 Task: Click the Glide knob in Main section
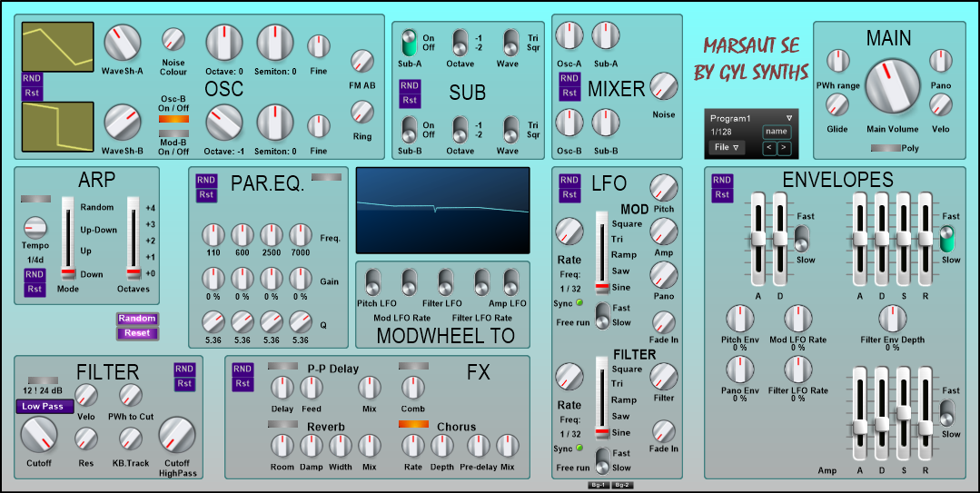[x=836, y=106]
